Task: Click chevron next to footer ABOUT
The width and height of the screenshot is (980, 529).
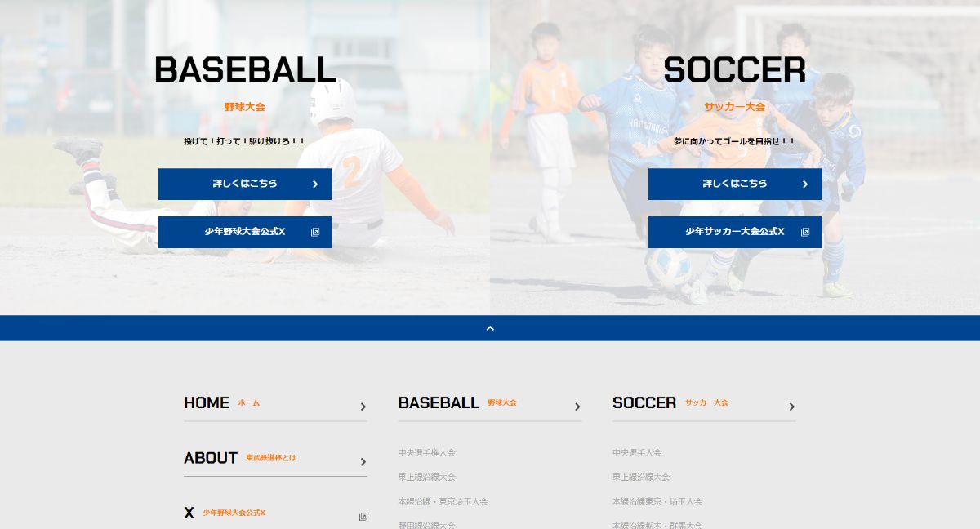Action: tap(363, 462)
